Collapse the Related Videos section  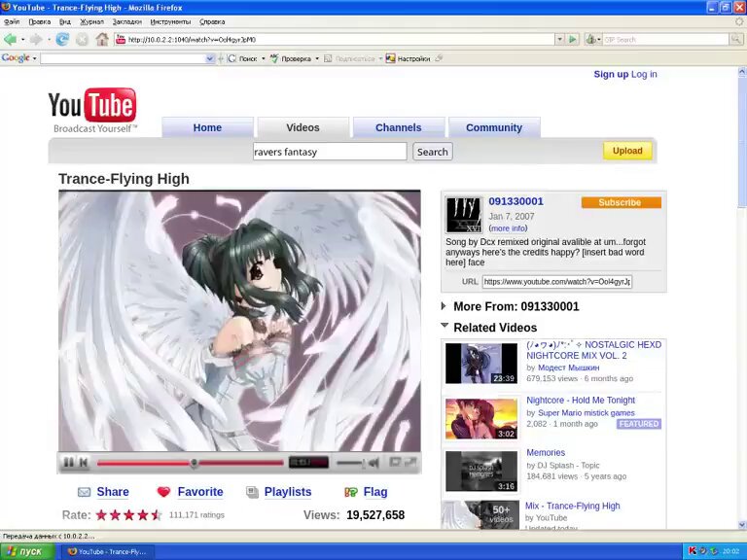point(445,327)
